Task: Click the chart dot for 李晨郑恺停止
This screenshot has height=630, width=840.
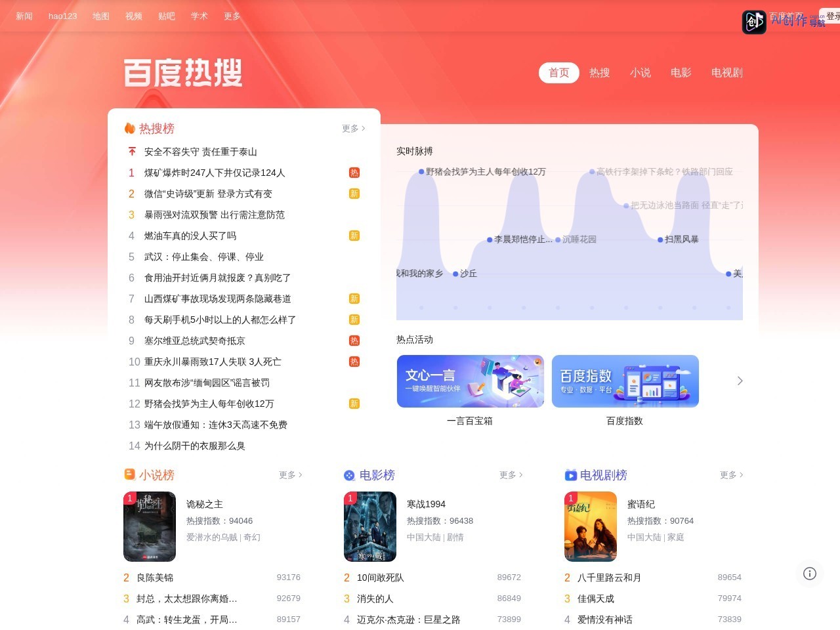Action: (490, 240)
